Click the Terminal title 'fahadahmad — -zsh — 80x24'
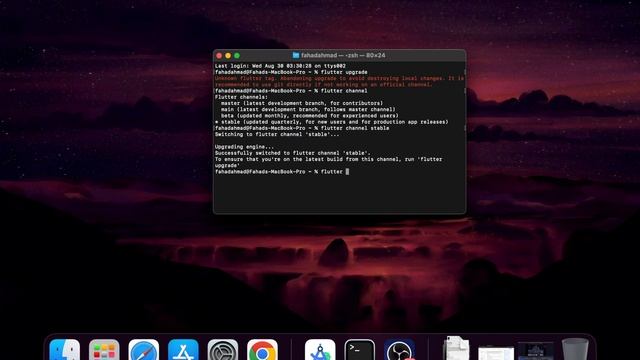 click(343, 55)
